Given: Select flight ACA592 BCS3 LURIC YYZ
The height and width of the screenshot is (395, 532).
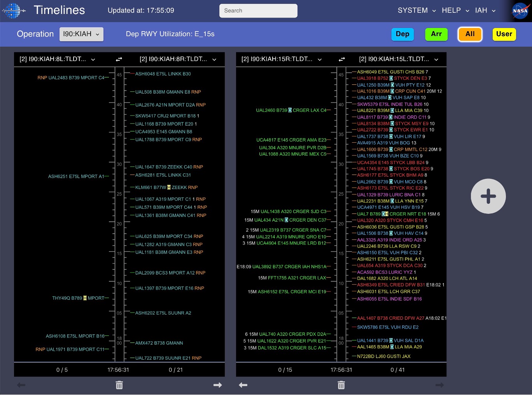Looking at the screenshot, I should pyautogui.click(x=386, y=272).
